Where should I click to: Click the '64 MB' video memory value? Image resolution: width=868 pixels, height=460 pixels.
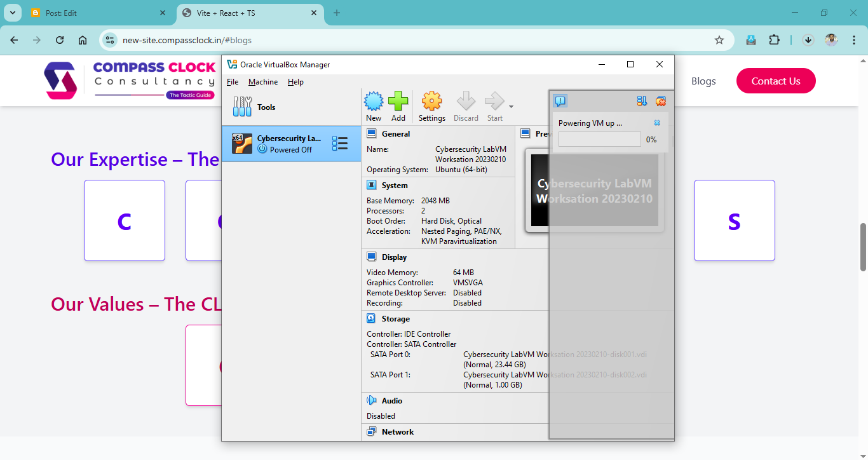click(x=463, y=273)
